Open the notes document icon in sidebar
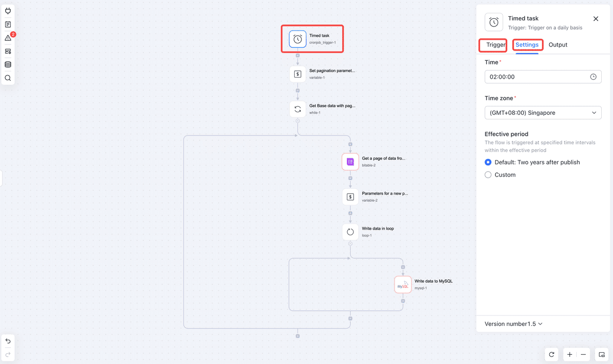613x364 pixels. click(x=8, y=25)
